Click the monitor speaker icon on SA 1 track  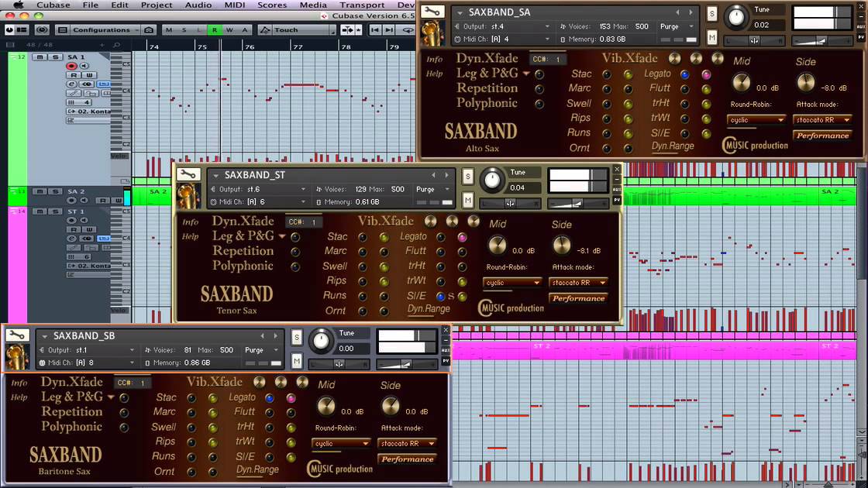[84, 66]
